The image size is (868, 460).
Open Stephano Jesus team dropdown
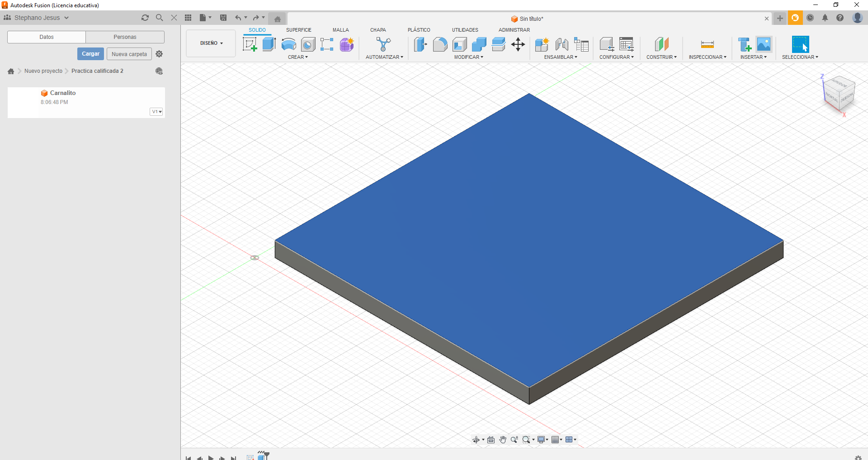37,18
